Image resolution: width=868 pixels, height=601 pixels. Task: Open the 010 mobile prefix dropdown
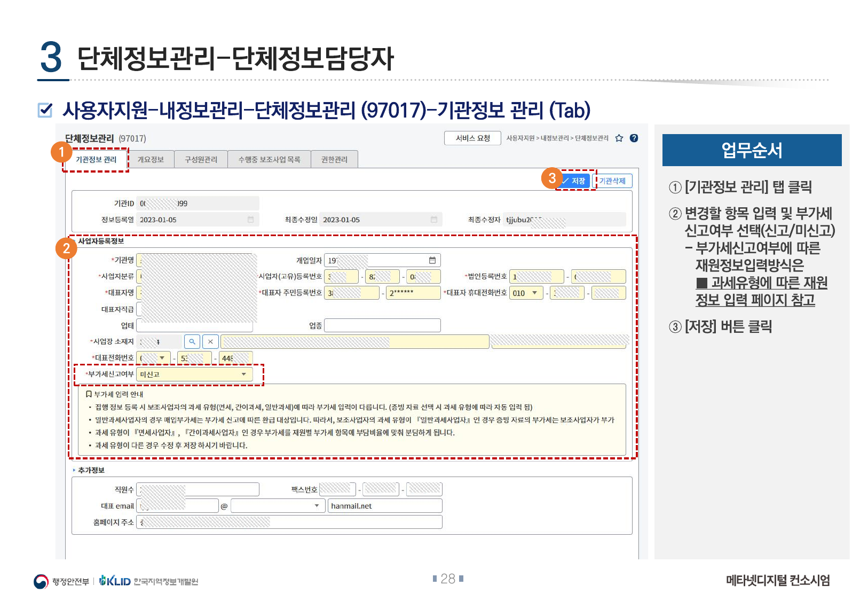(534, 293)
